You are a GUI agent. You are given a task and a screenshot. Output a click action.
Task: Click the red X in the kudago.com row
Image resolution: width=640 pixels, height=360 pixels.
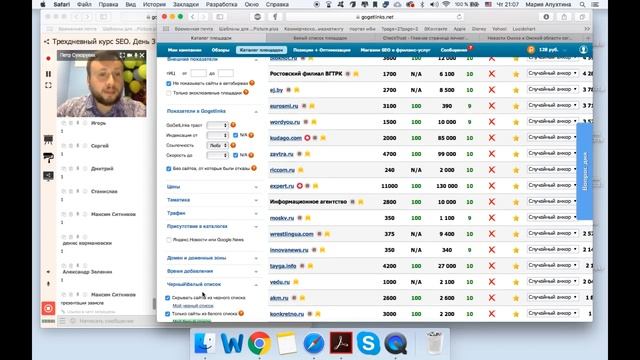click(492, 138)
